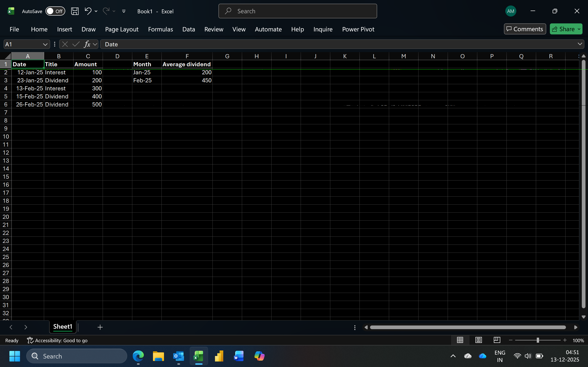
Task: Switch to Page Layout view icon
Action: point(478,340)
